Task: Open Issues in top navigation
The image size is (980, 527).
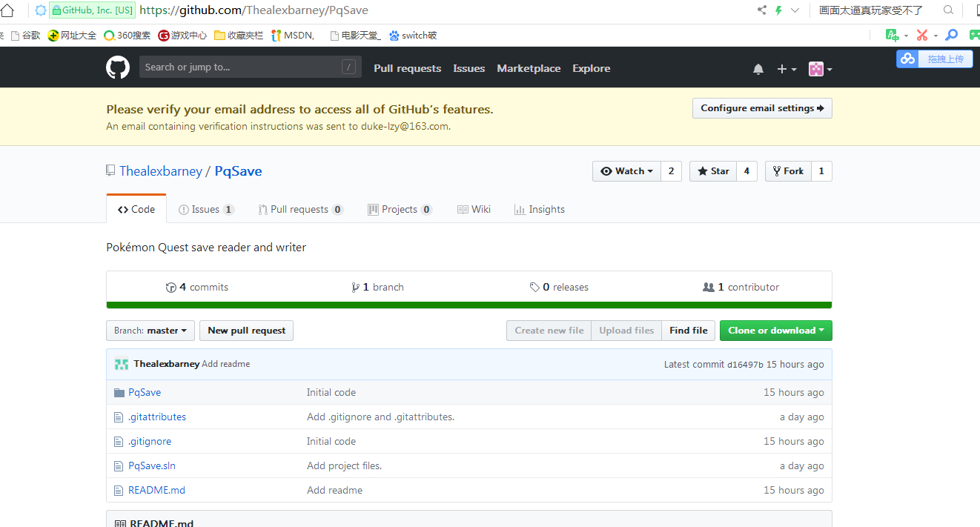Action: (469, 68)
